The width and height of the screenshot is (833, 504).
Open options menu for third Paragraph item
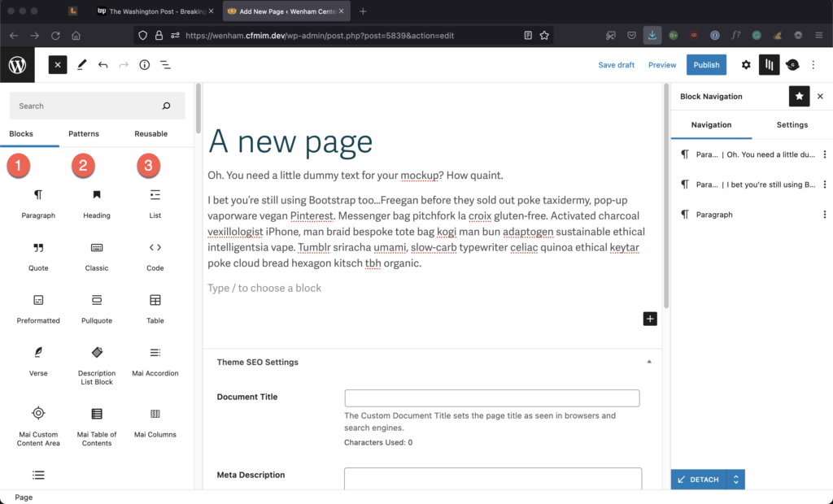click(825, 215)
